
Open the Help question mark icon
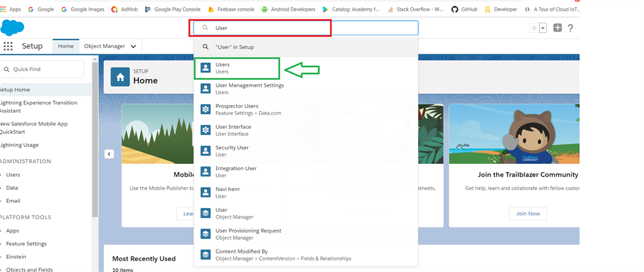click(570, 28)
